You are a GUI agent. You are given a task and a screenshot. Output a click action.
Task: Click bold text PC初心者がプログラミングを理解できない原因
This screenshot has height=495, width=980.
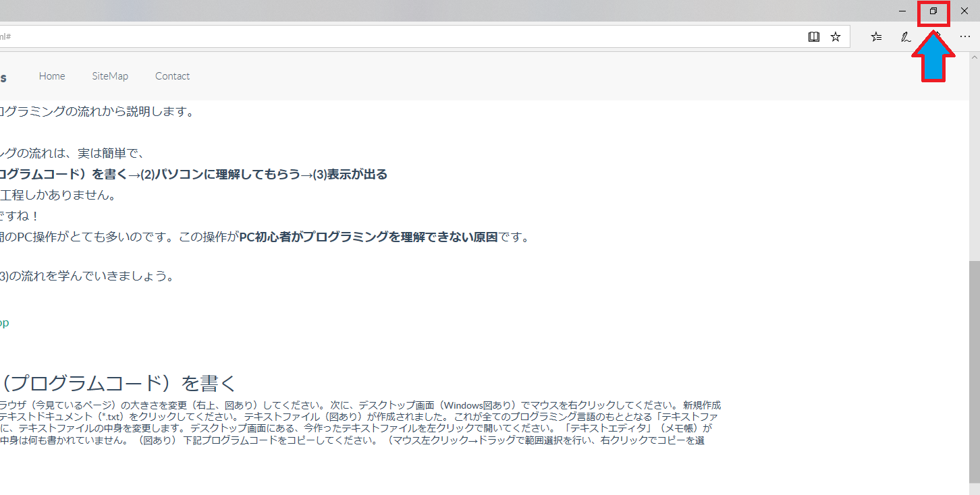pyautogui.click(x=368, y=237)
